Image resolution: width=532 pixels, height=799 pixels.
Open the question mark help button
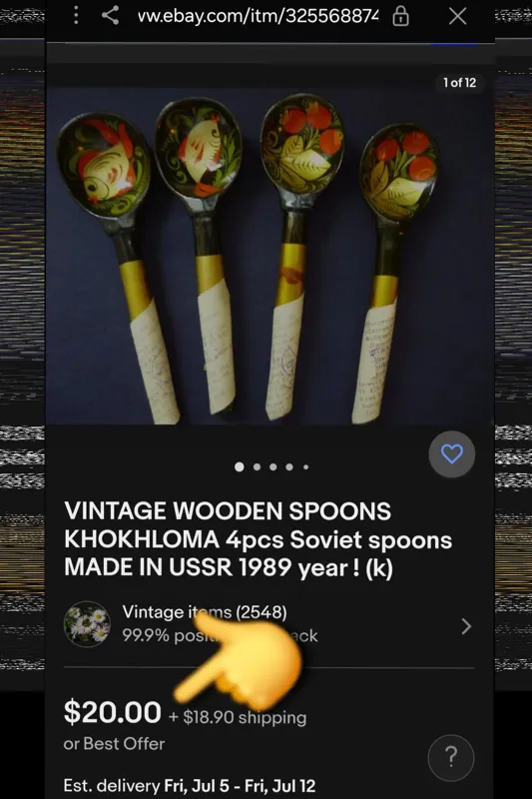[x=451, y=758]
